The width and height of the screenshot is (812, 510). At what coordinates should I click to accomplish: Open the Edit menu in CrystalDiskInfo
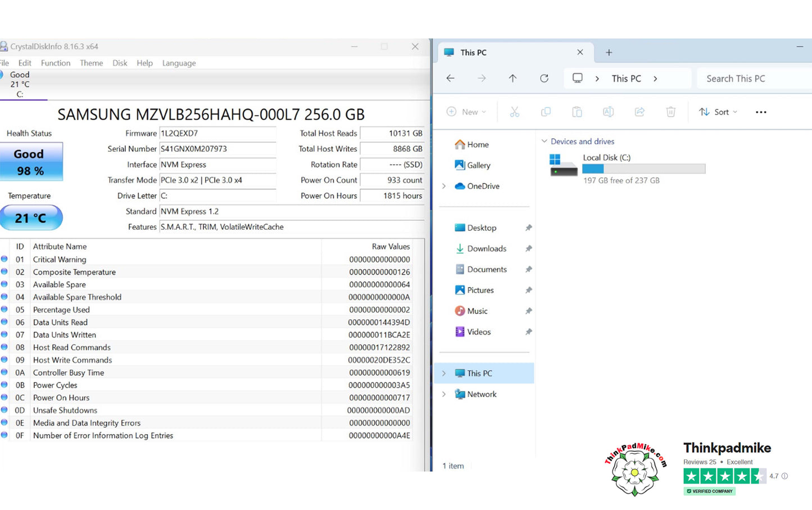(x=25, y=63)
